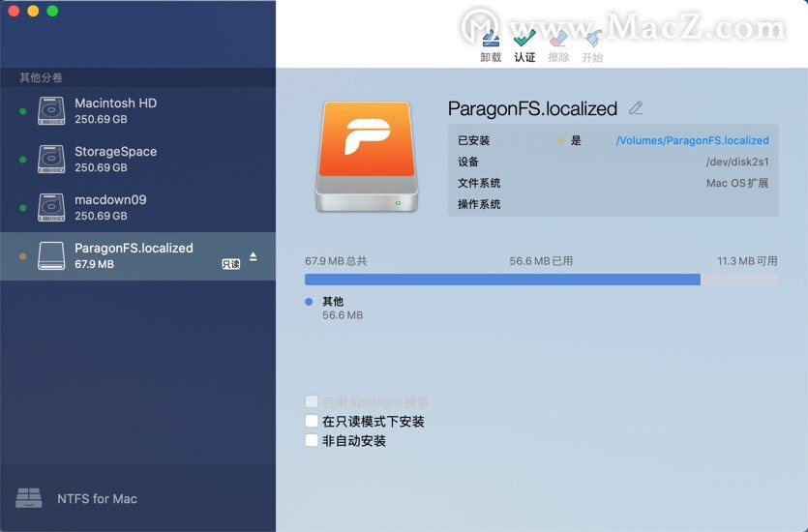Click the green status dot beside Macintosh HD
The image size is (808, 532).
tap(22, 111)
